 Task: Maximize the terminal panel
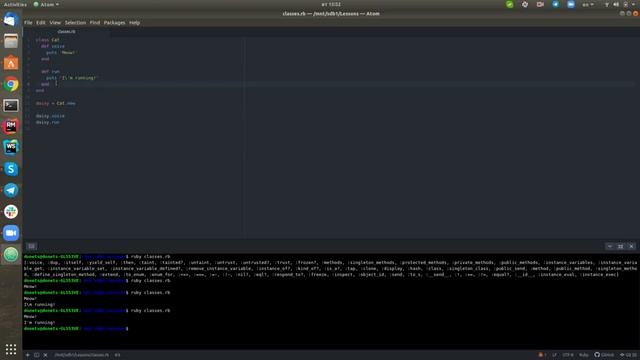point(620,246)
